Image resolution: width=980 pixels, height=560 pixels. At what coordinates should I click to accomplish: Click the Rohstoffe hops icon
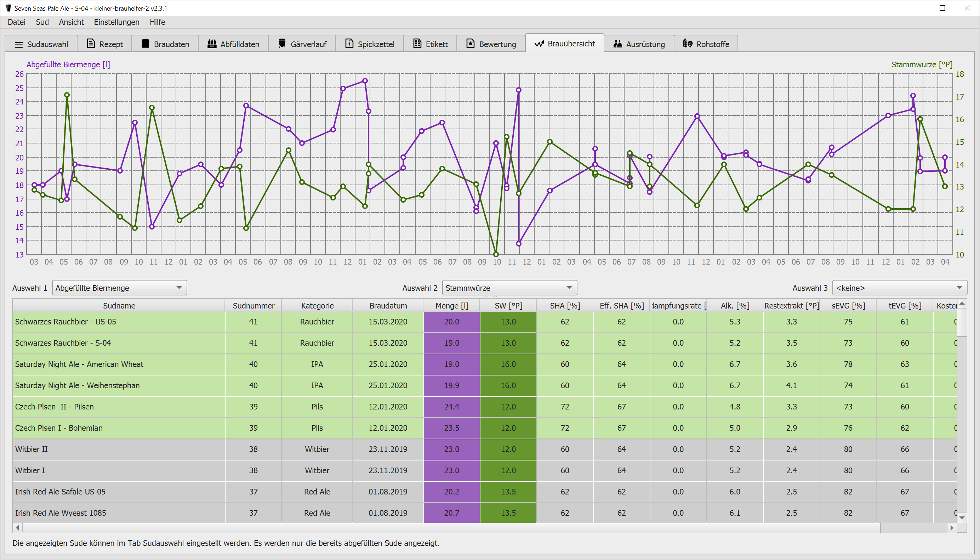pyautogui.click(x=688, y=44)
